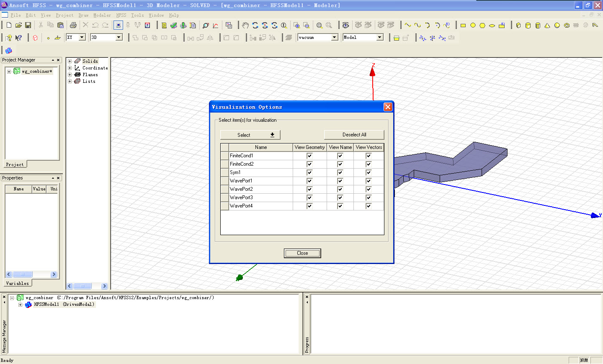The image size is (603, 364).
Task: Click the View Geometry column header
Action: tap(309, 147)
